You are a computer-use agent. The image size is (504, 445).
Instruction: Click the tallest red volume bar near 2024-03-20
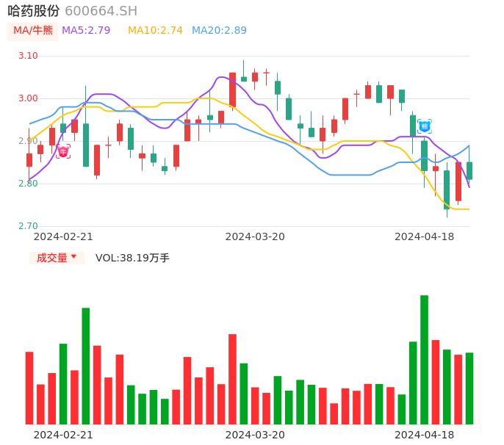232,379
